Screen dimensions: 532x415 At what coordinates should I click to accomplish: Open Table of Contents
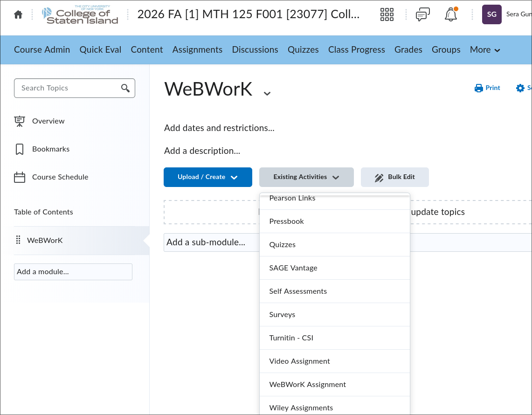click(x=43, y=212)
